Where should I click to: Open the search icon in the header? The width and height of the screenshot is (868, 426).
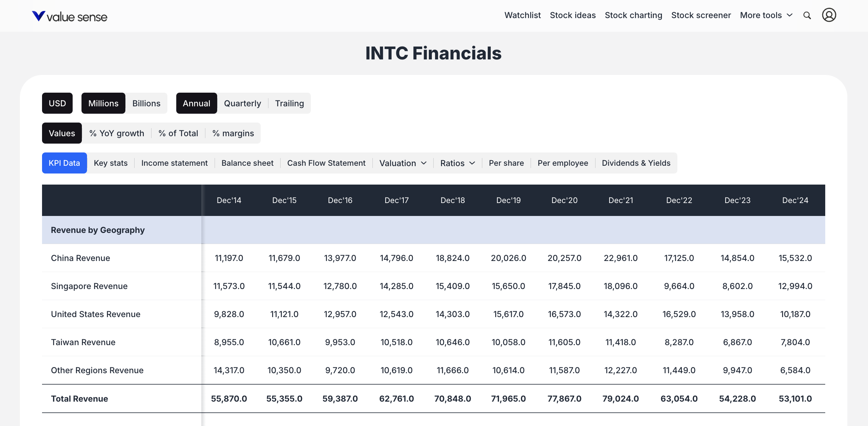[x=807, y=16]
